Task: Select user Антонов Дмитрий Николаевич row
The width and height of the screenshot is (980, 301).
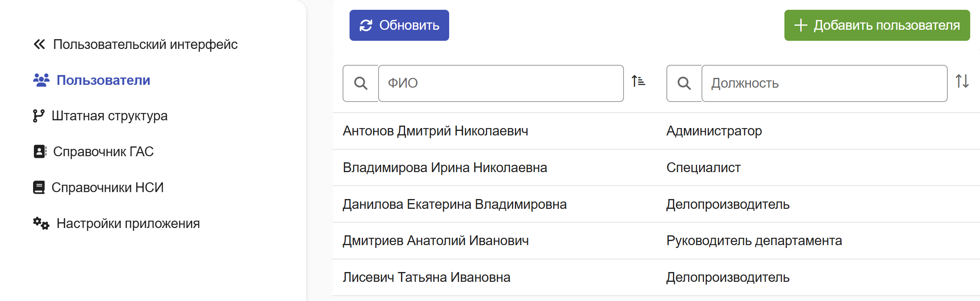Action: (656, 131)
